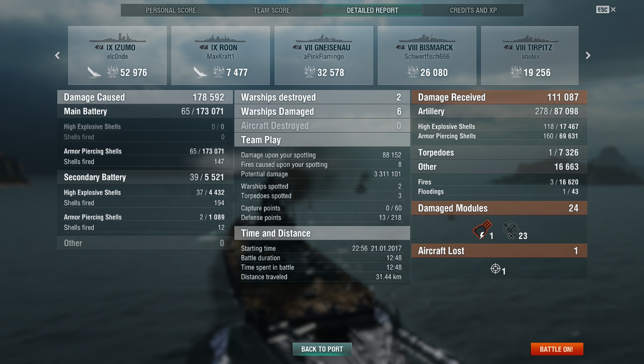Open the Personal Score tab
This screenshot has height=364, width=644.
[x=171, y=10]
